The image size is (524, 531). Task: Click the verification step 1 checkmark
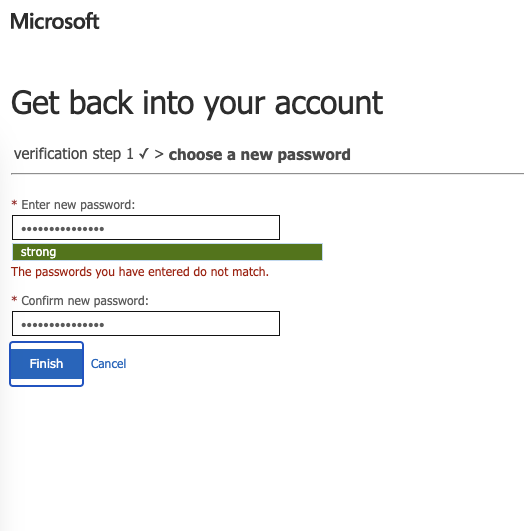click(144, 154)
